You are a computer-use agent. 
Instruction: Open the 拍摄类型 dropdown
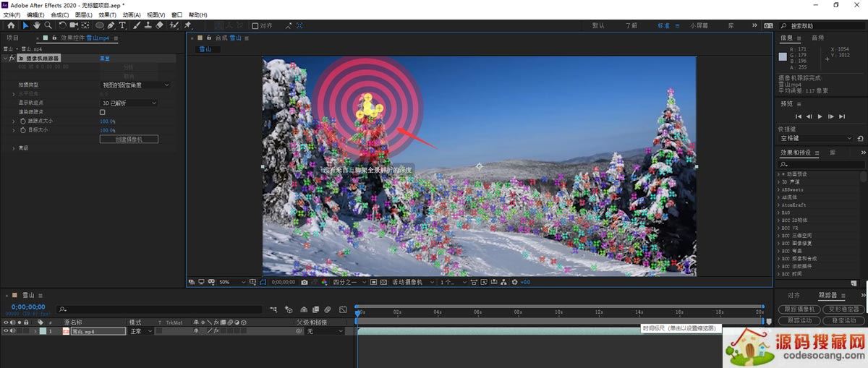135,85
